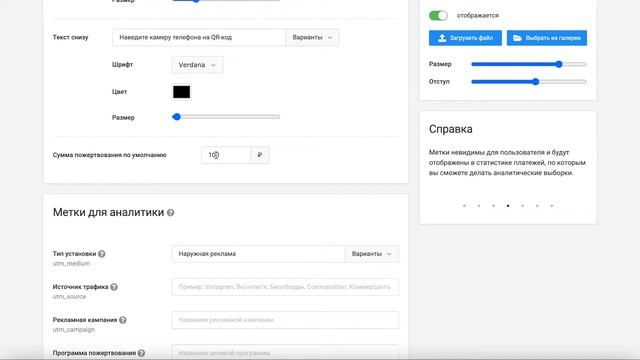Screen dimensions: 640x360
Task: Click the Рекламная кампания input field
Action: tap(285, 320)
